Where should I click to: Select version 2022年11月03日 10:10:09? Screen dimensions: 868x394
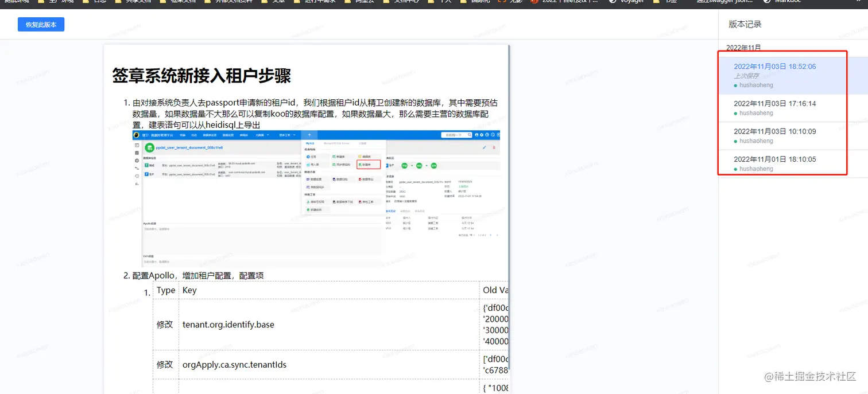click(x=774, y=131)
